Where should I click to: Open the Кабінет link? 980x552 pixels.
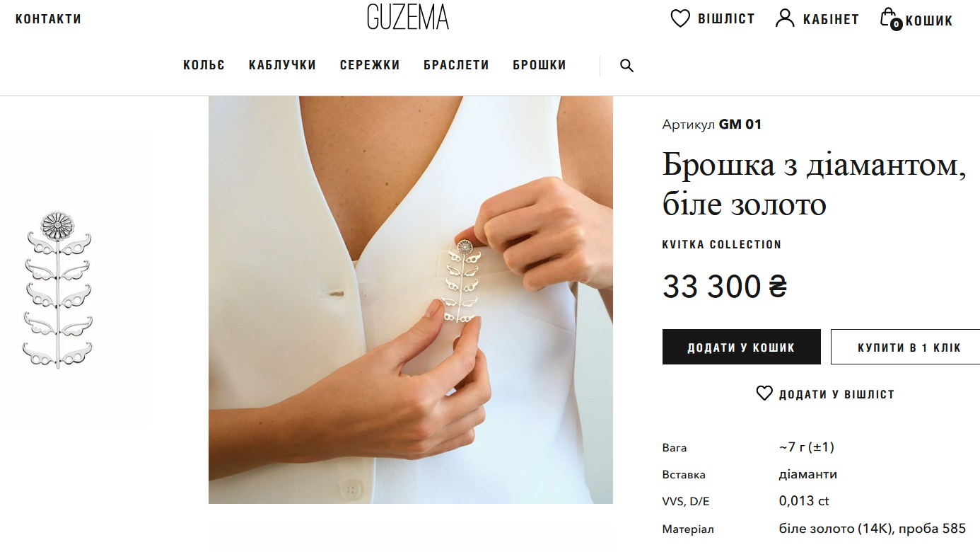(831, 20)
